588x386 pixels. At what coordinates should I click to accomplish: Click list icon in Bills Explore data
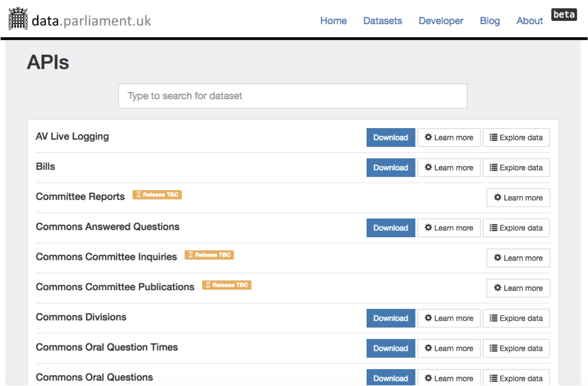pyautogui.click(x=494, y=167)
